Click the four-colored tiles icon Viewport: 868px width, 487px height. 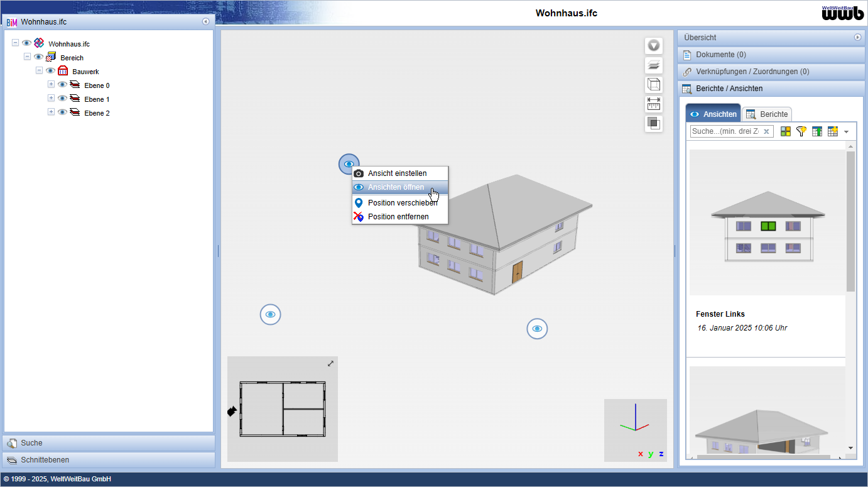[x=786, y=131]
